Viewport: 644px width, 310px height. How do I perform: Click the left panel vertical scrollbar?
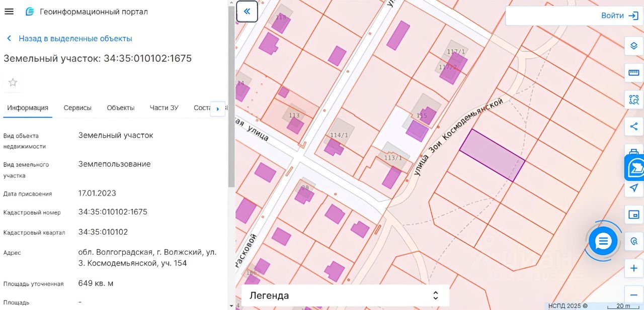pos(231,95)
